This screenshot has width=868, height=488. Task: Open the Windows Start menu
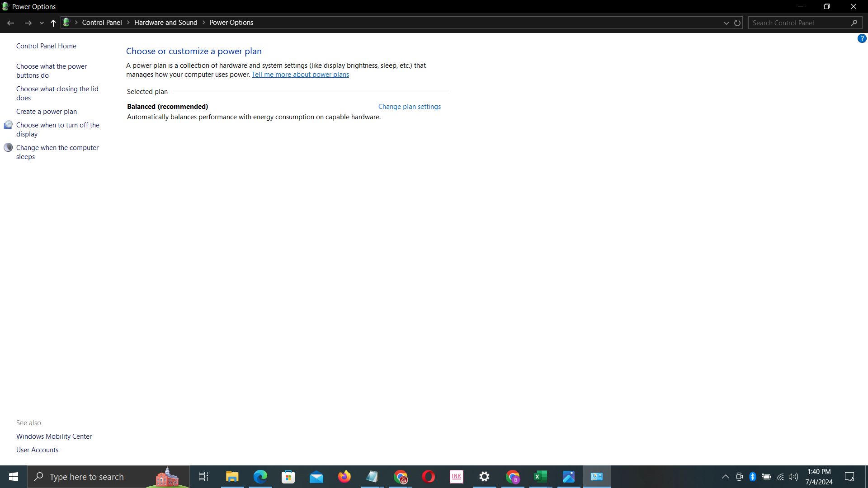pyautogui.click(x=14, y=477)
